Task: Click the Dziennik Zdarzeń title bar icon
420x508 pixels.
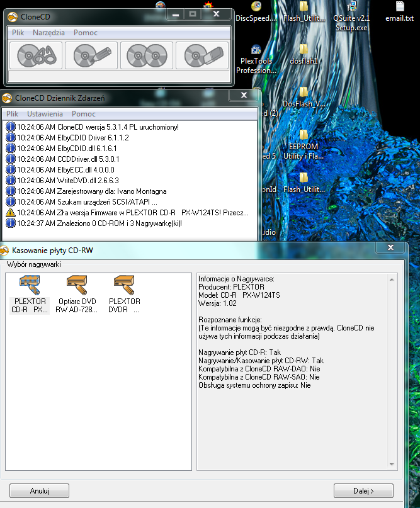Action: click(7, 98)
